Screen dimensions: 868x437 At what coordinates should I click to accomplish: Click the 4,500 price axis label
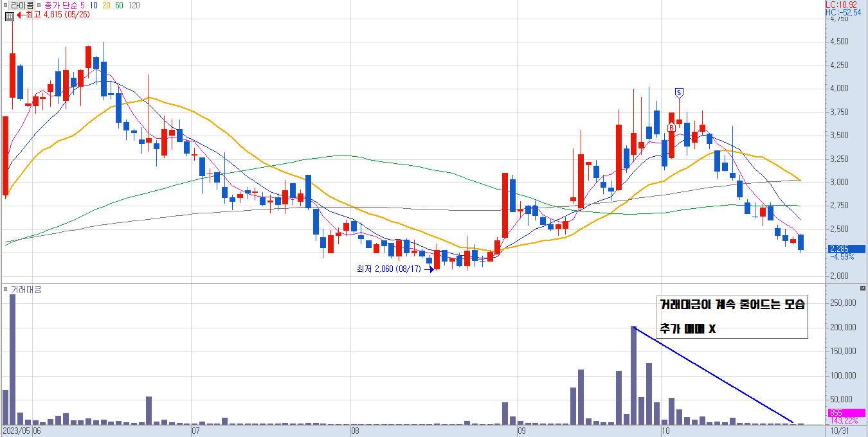pyautogui.click(x=838, y=42)
